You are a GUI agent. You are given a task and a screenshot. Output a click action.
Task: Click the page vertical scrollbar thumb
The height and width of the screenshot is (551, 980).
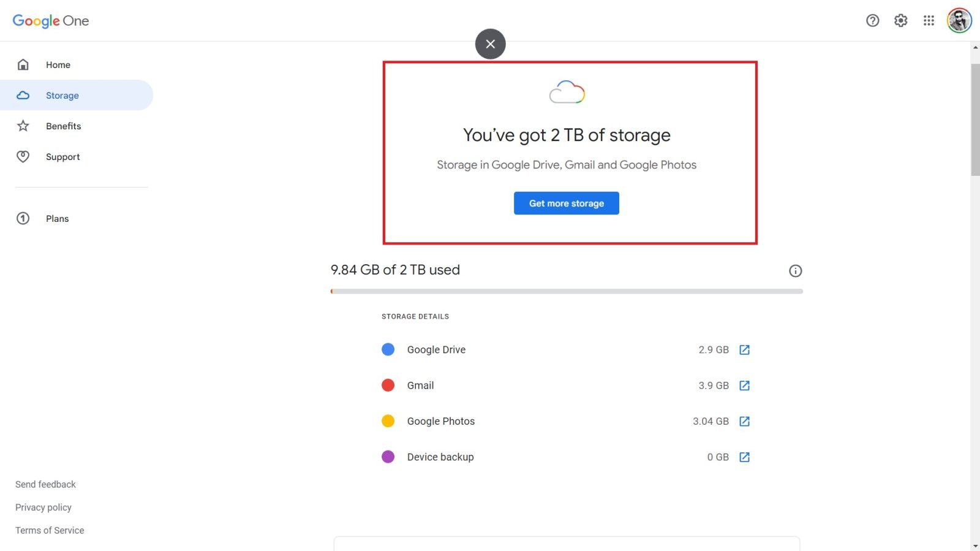(975, 120)
